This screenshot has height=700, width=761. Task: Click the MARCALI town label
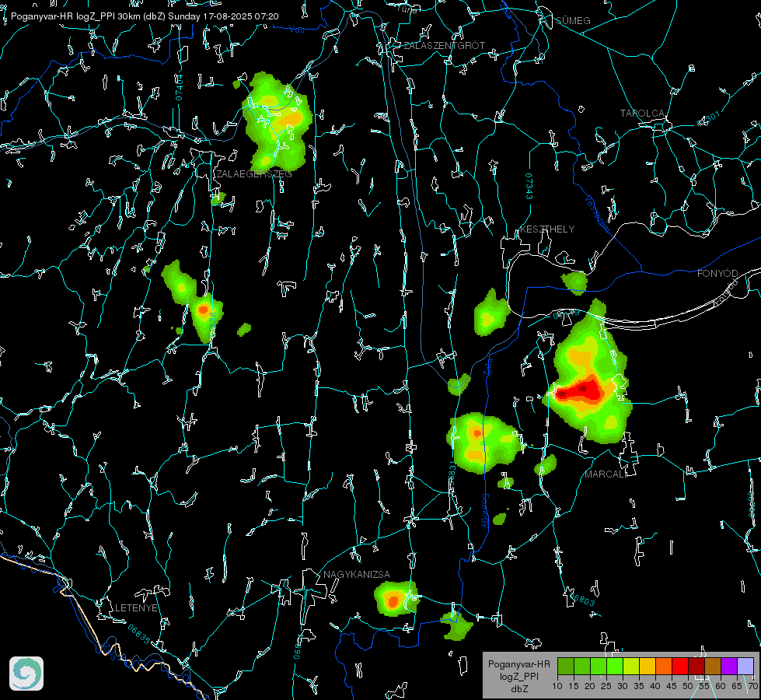(606, 474)
